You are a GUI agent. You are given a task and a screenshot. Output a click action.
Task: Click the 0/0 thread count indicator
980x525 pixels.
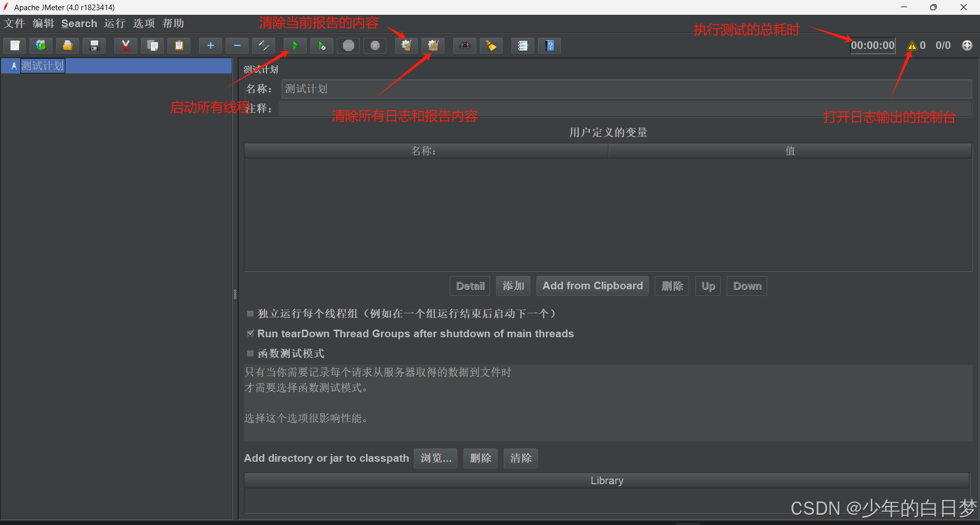pyautogui.click(x=943, y=45)
